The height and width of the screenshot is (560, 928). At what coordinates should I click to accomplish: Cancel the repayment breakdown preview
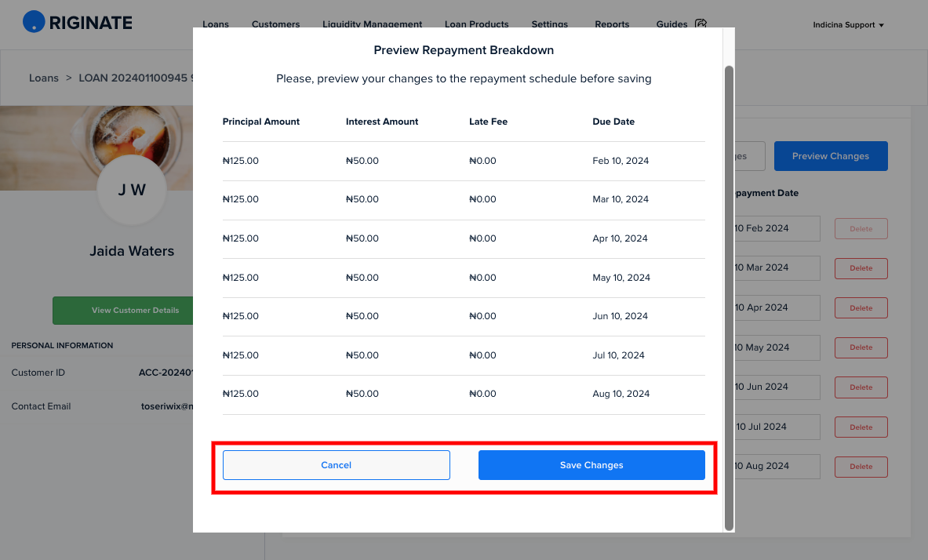[x=337, y=465]
